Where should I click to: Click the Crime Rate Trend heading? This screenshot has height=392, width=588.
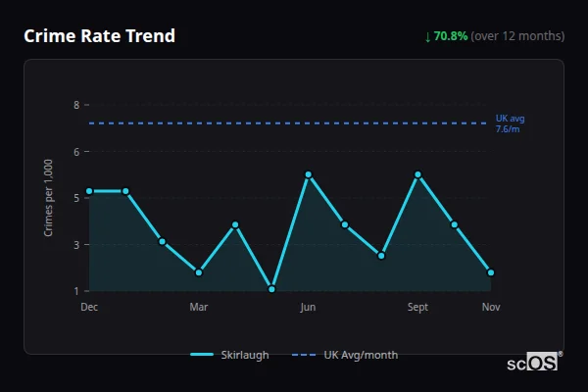(99, 36)
